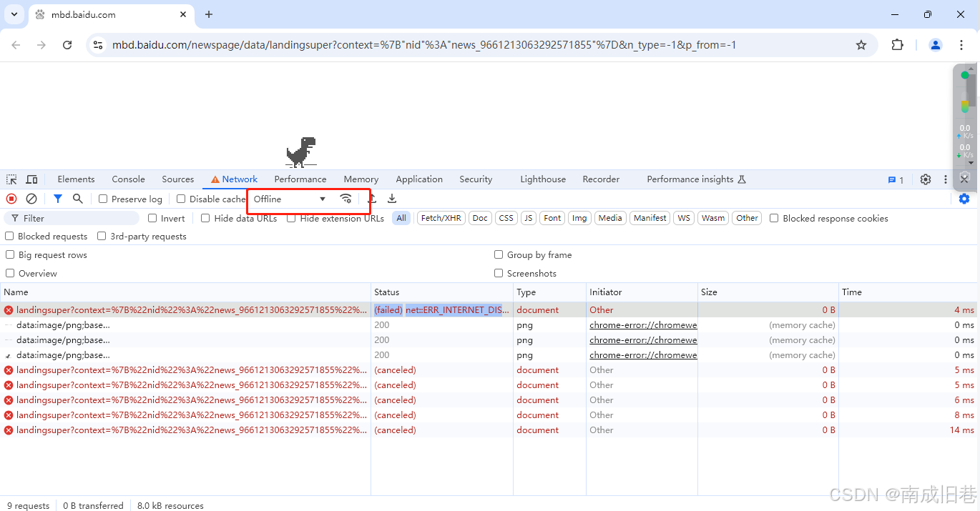Screen dimensions: 980x511
Task: Check Disable cache option
Action: 180,199
